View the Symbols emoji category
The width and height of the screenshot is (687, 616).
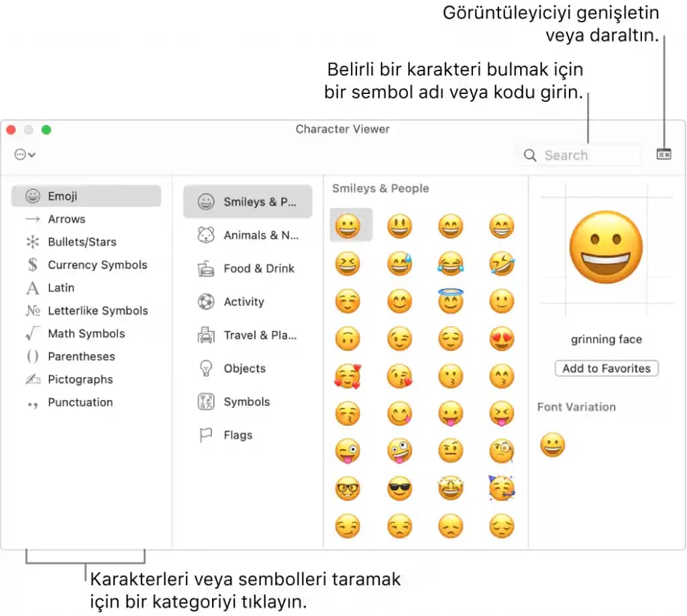[248, 402]
